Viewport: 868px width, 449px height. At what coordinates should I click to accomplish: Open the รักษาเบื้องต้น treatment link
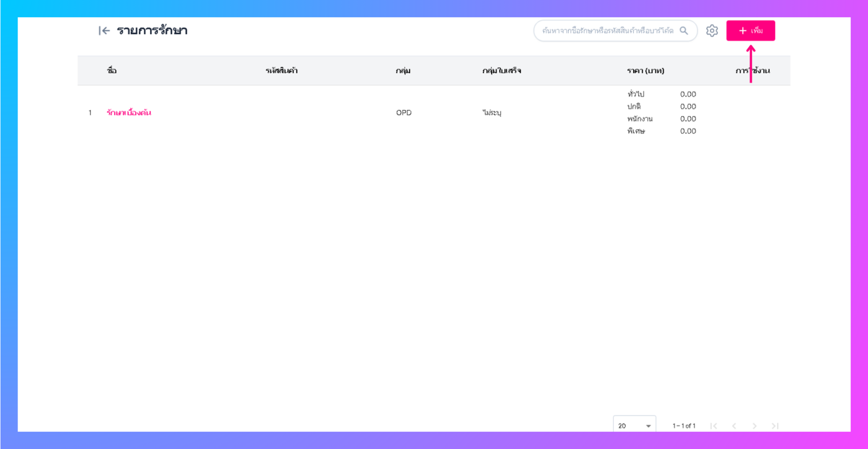(x=128, y=113)
